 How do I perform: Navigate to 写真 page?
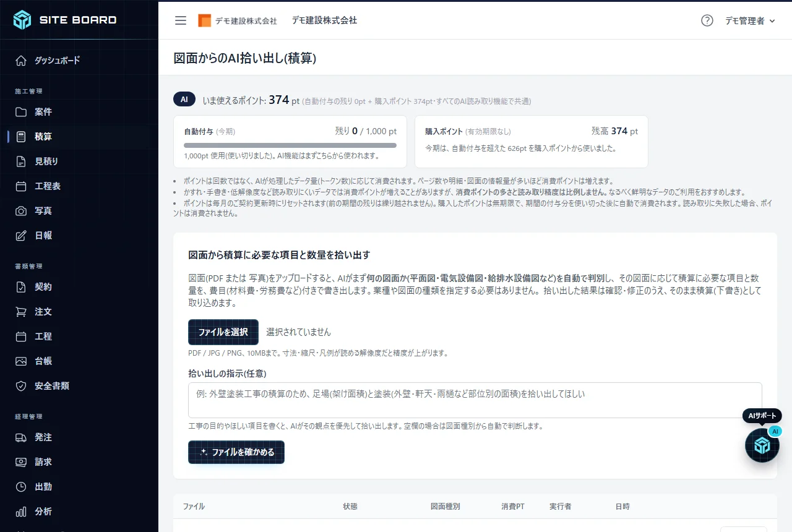79,211
